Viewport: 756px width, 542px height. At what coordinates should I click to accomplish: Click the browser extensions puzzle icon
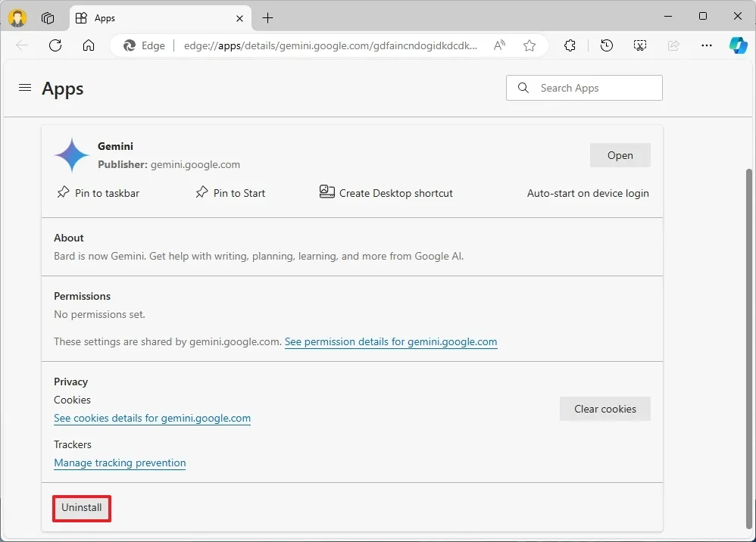click(570, 45)
